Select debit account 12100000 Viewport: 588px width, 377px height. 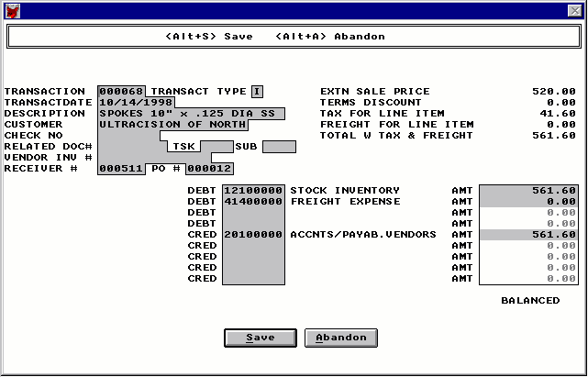click(x=253, y=191)
